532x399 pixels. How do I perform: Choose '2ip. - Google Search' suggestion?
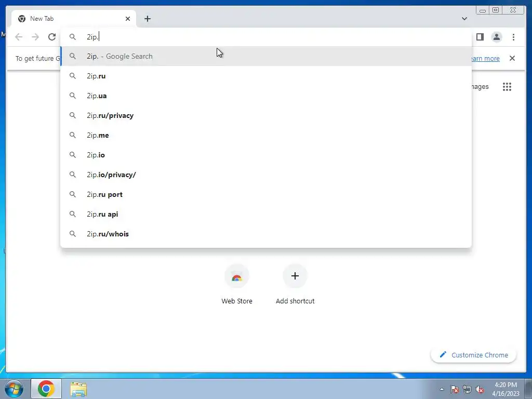click(266, 56)
